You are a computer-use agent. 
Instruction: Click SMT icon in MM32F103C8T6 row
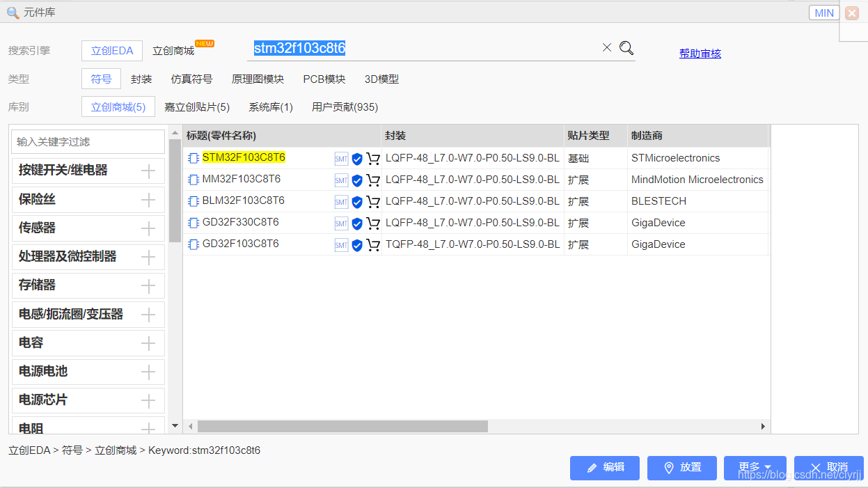(x=341, y=180)
